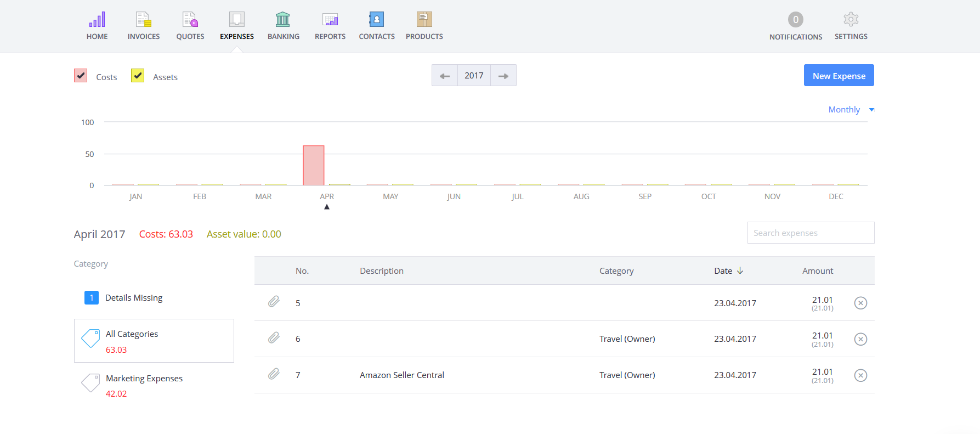Click the 2017 year label
Screen dimensions: 980x434
pyautogui.click(x=474, y=76)
